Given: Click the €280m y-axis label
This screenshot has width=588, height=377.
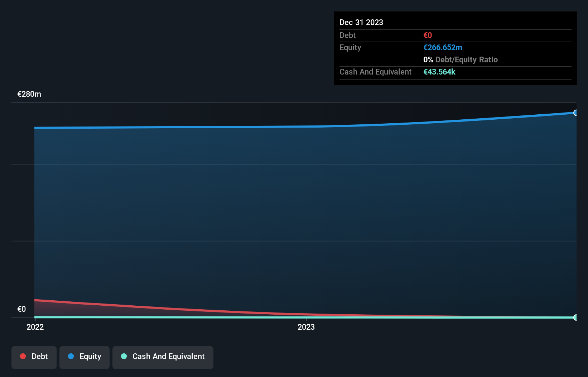Looking at the screenshot, I should point(29,94).
